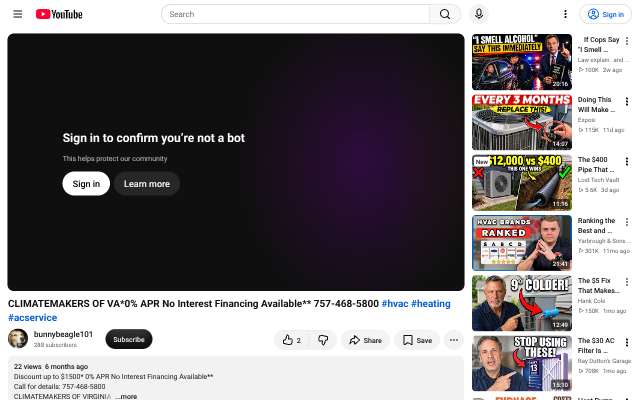
Task: Click Learn more on the video player
Action: click(147, 184)
